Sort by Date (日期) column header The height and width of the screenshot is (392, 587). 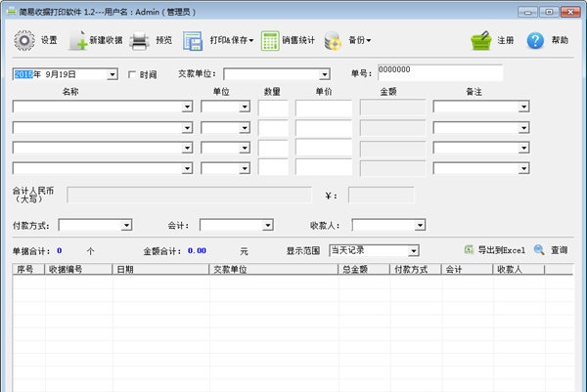tap(160, 269)
